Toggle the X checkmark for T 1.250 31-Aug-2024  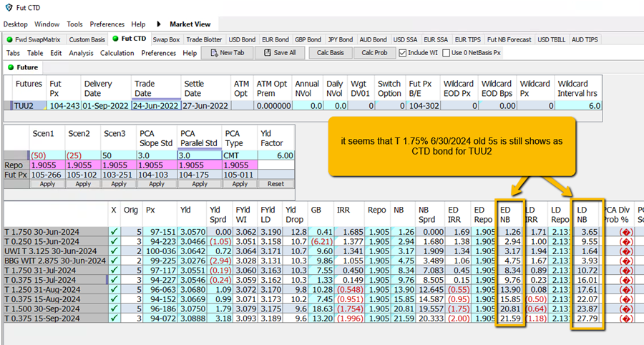(114, 290)
